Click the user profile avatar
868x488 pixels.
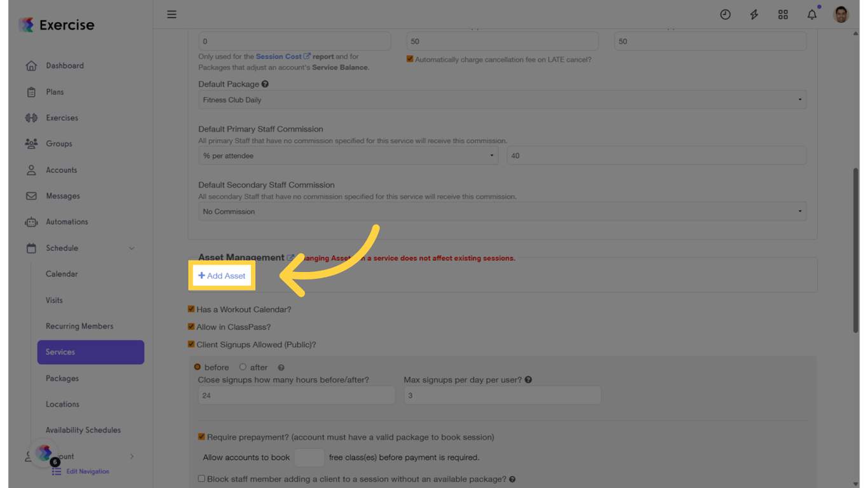tap(841, 15)
